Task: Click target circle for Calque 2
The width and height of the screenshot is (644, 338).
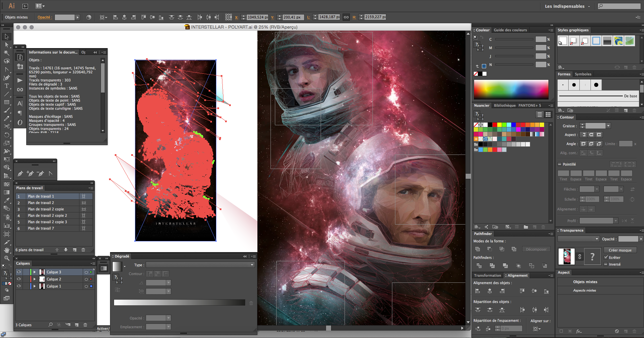Action: tap(86, 279)
